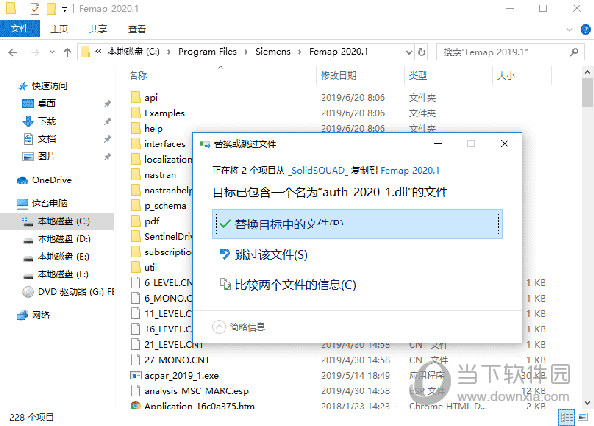Expand the fewer details chevron in dialog

[219, 327]
